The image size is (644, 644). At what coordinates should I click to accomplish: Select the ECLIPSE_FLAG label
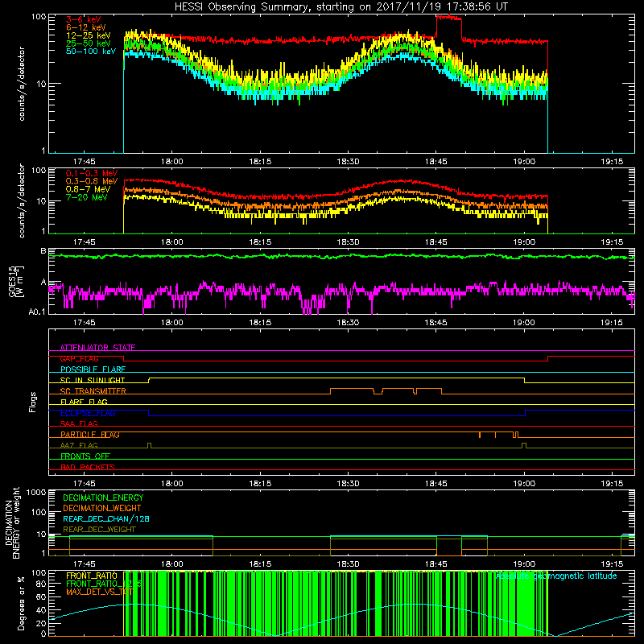click(88, 413)
